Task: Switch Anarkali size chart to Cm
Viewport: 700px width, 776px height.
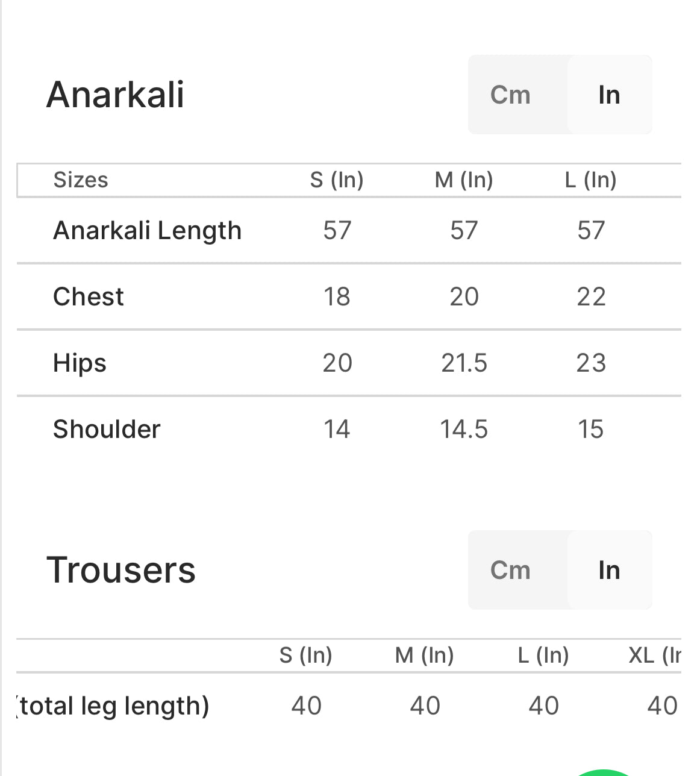Action: pyautogui.click(x=510, y=95)
